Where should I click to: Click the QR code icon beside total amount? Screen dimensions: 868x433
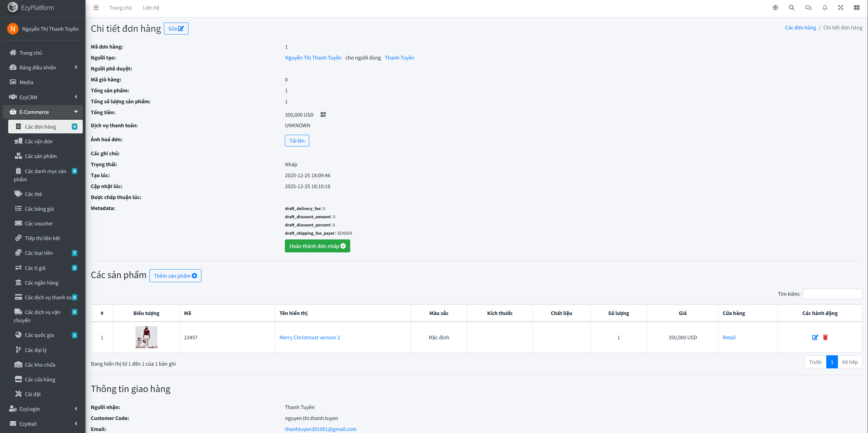click(x=323, y=115)
